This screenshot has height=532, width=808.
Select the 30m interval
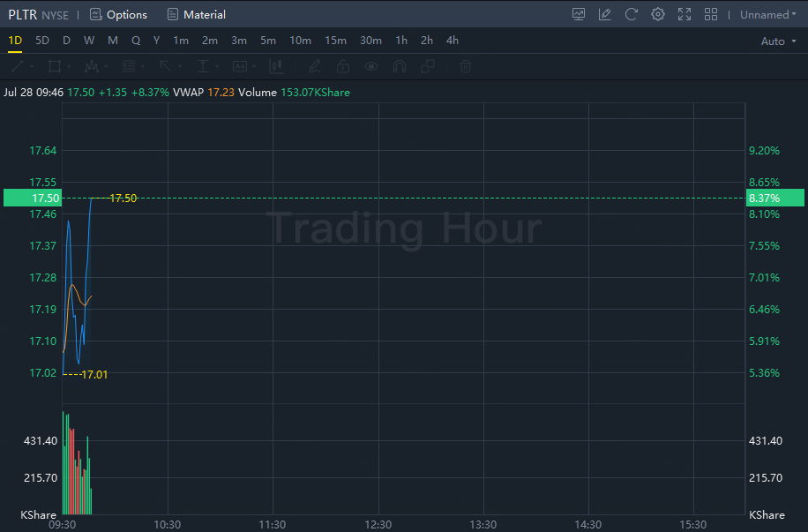pos(371,41)
